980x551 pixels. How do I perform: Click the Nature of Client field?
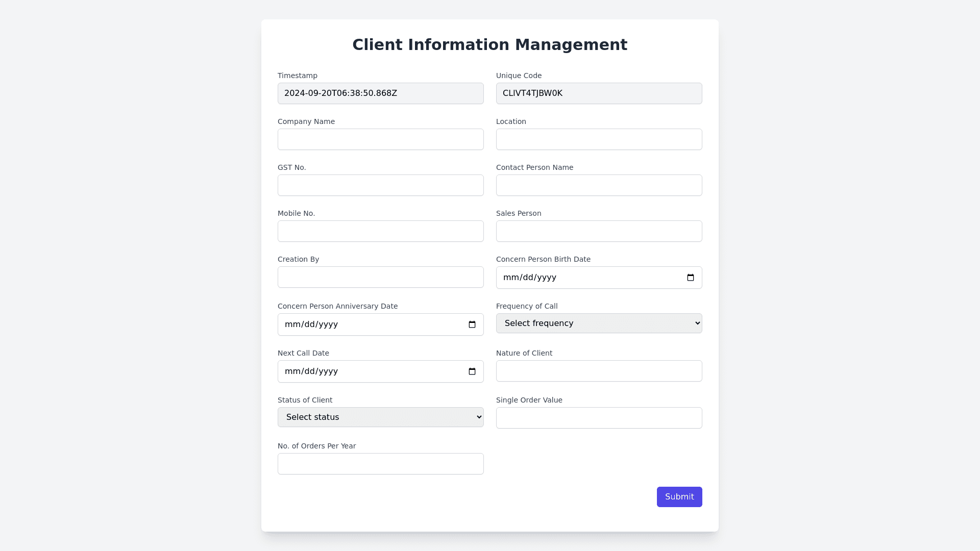click(599, 371)
